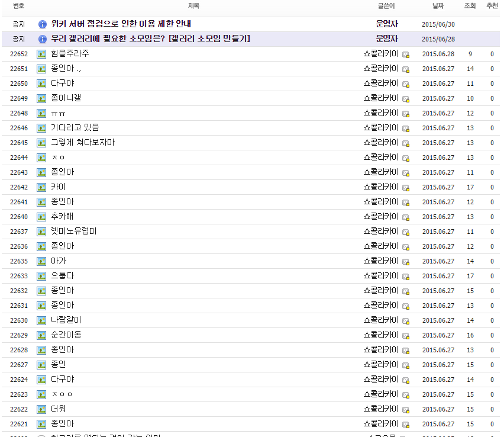Click author 쇼콜라카이 in row 22640
This screenshot has height=437, width=504.
381,216
